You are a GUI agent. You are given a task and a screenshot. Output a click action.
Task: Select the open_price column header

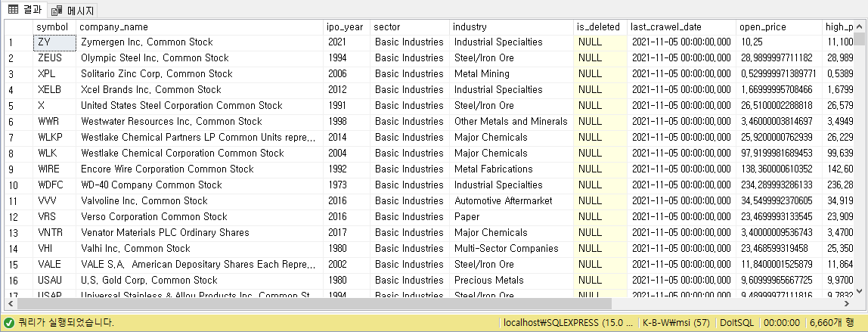click(x=779, y=27)
